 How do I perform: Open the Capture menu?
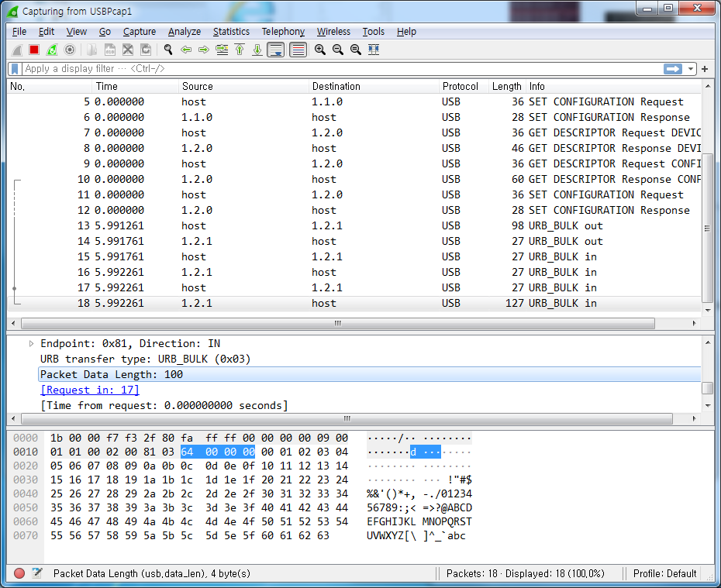pyautogui.click(x=140, y=32)
